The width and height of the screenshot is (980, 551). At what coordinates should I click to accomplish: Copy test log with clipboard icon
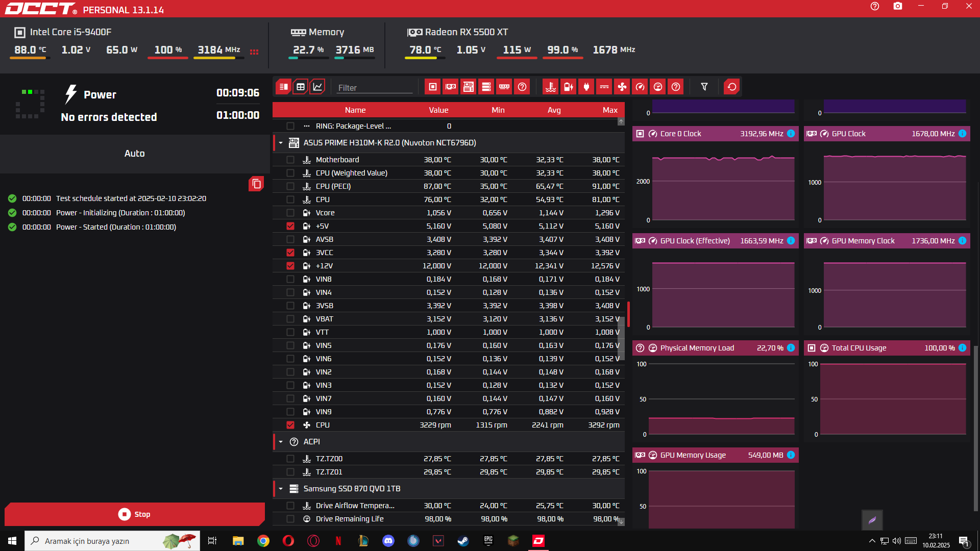coord(256,184)
